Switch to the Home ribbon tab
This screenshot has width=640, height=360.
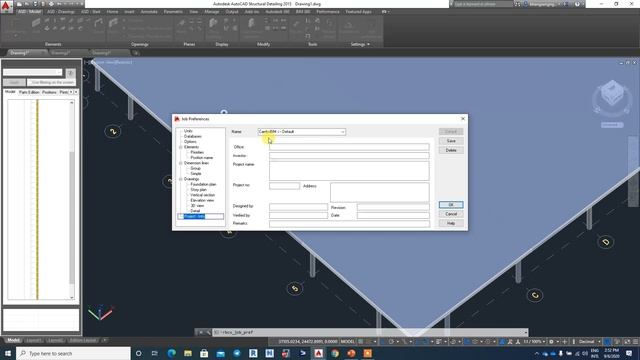[112, 12]
